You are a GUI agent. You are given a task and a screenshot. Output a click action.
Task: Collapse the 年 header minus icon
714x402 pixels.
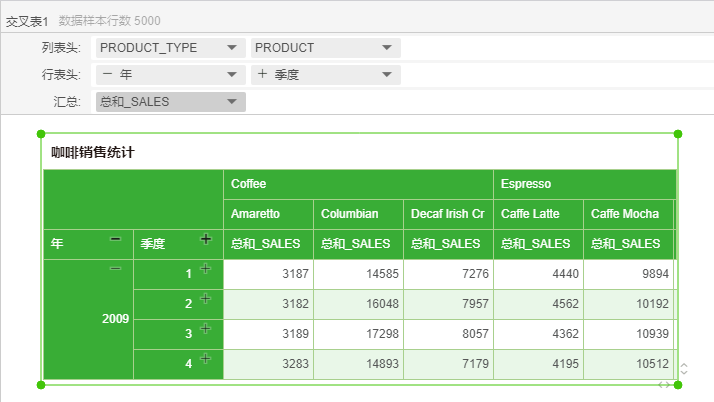115,240
